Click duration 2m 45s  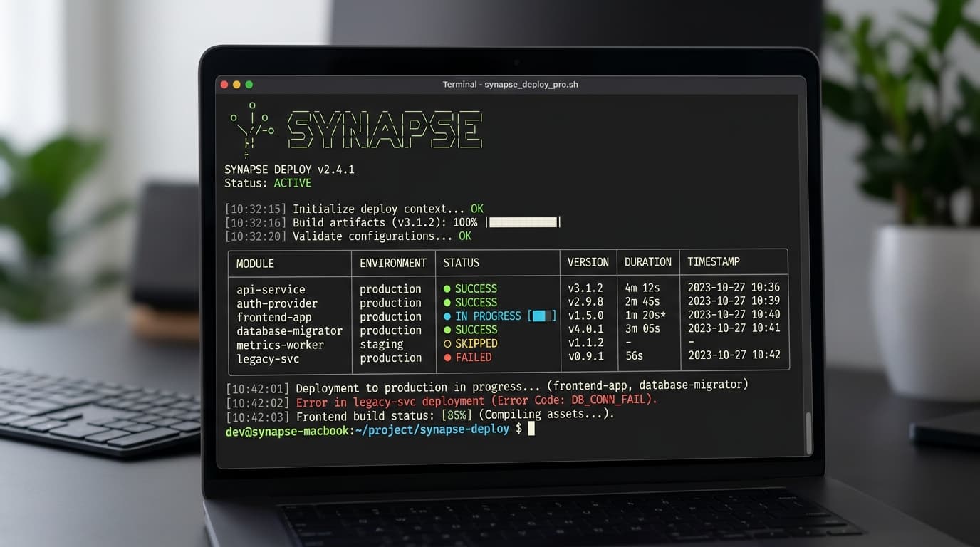[642, 301]
